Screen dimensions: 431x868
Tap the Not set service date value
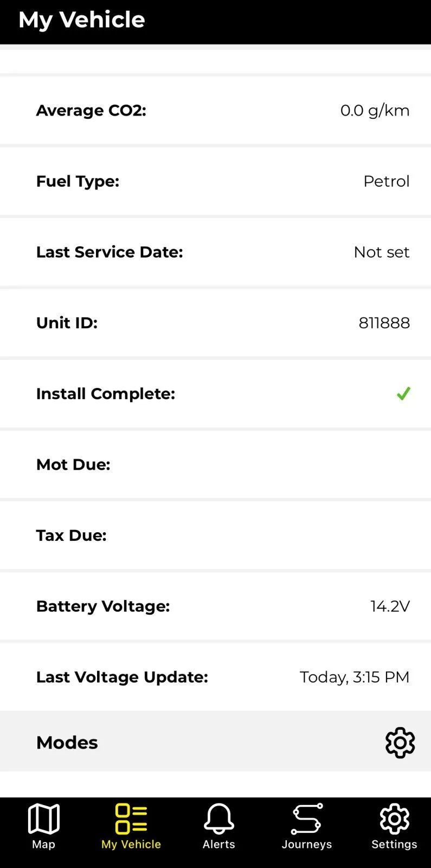pos(381,252)
